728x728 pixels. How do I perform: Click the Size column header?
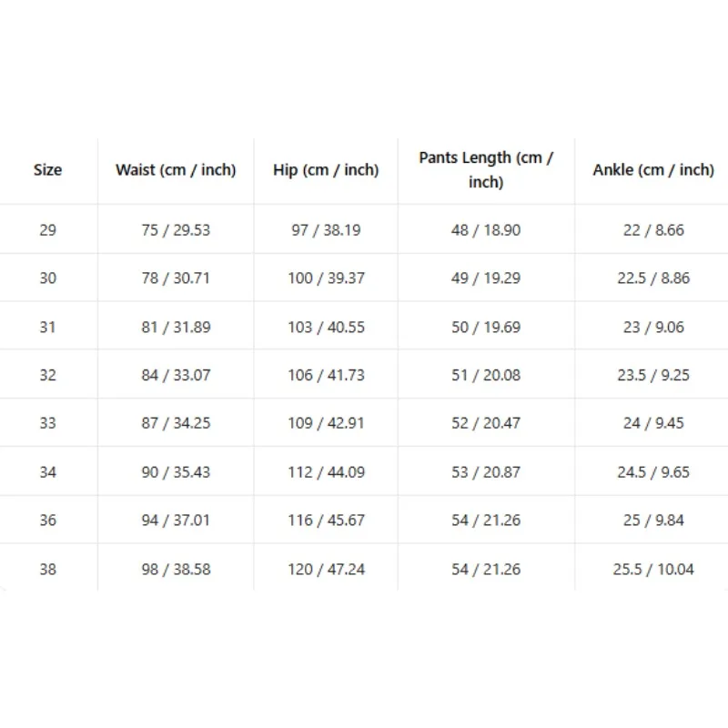[x=48, y=170]
